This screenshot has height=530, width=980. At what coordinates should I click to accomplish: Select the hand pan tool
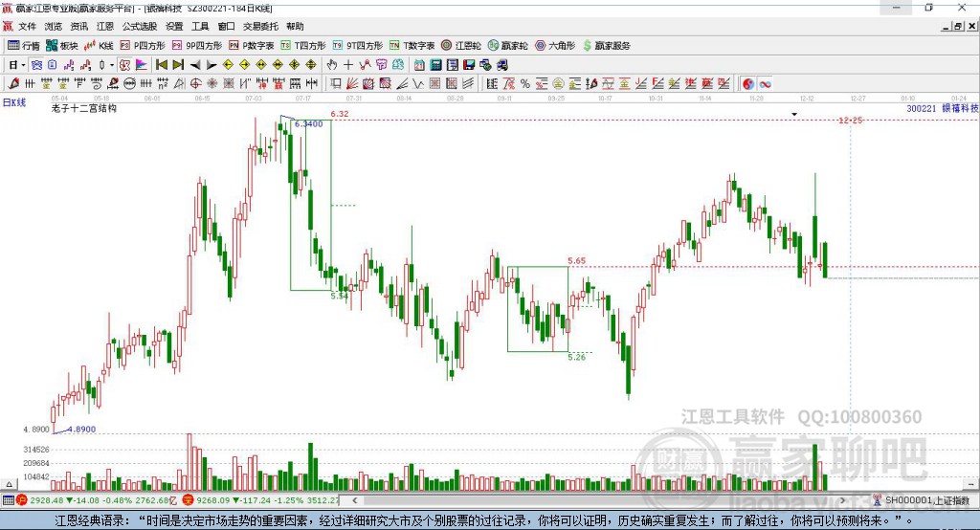click(x=332, y=65)
